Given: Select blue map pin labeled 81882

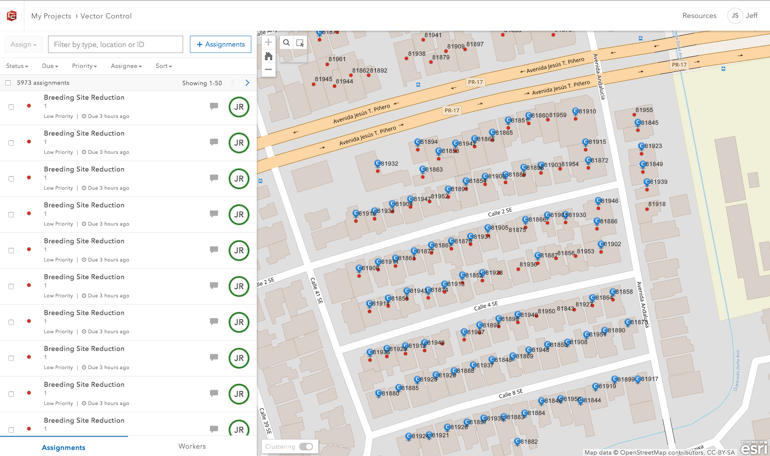Looking at the screenshot, I should pos(517,441).
